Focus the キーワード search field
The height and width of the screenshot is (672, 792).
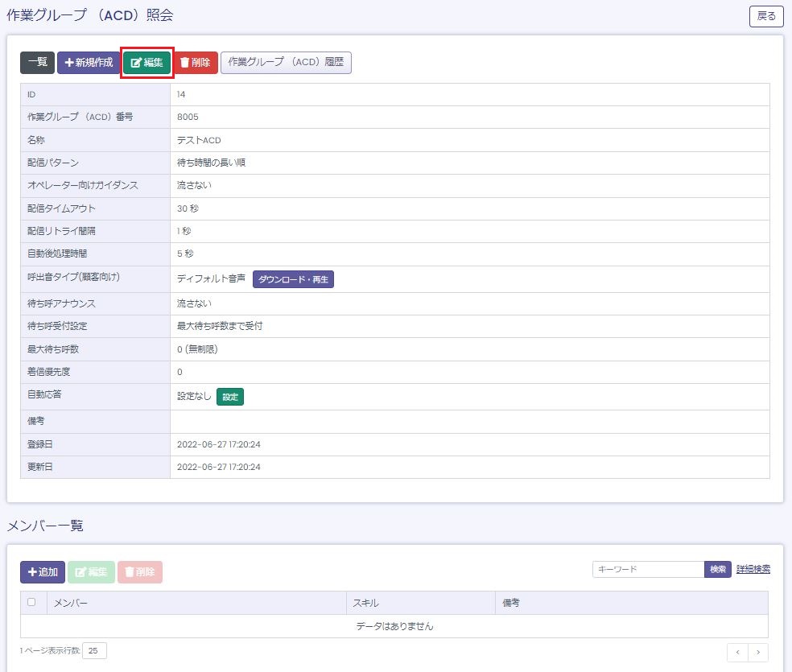[648, 569]
